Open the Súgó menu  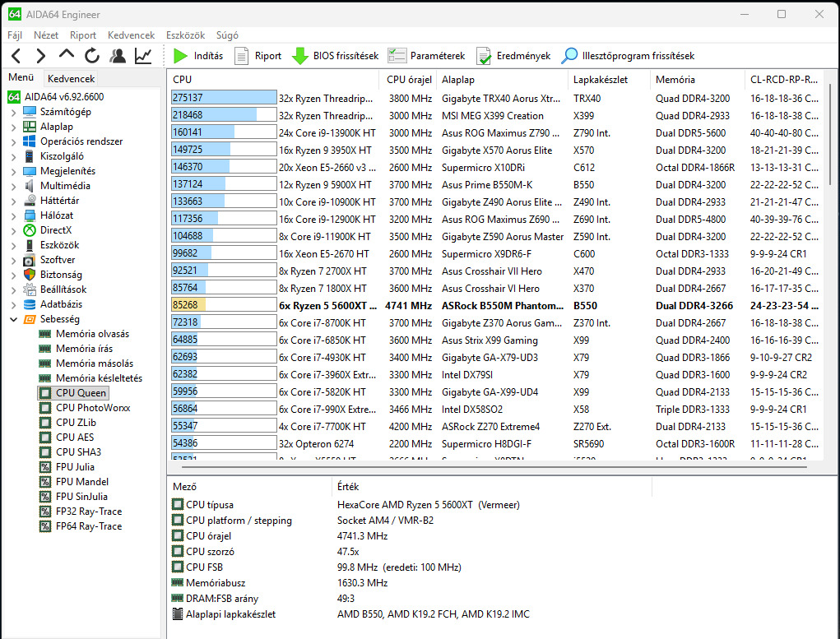(227, 35)
